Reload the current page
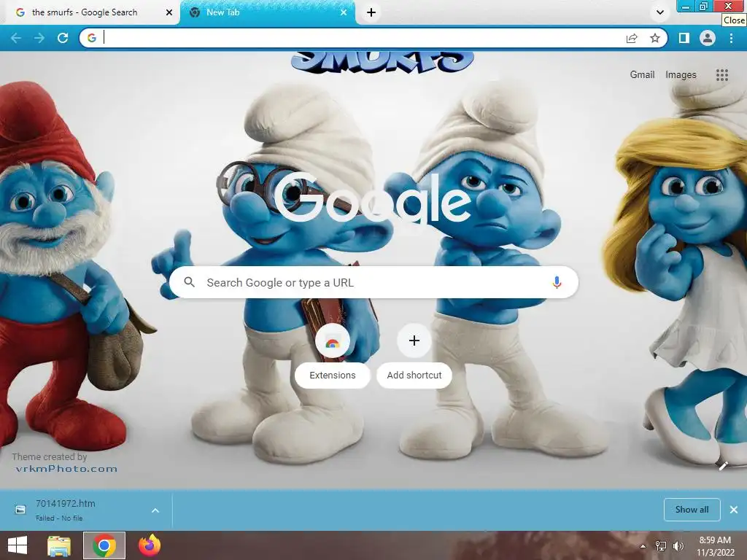Image resolution: width=747 pixels, height=560 pixels. click(x=63, y=38)
